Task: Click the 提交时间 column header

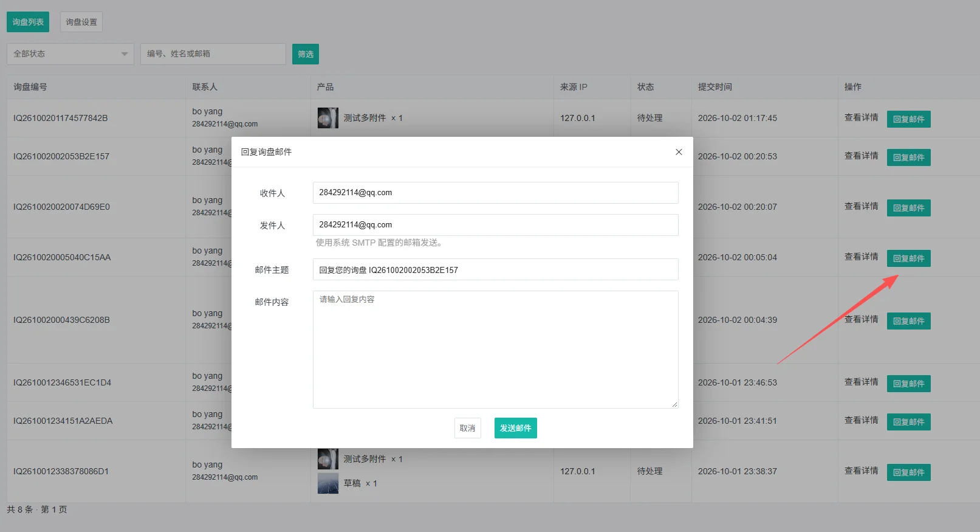Action: click(x=715, y=87)
